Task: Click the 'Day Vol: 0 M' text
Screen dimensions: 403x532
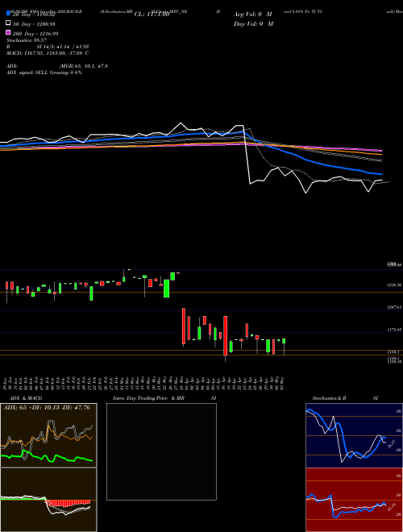Action: coord(253,24)
